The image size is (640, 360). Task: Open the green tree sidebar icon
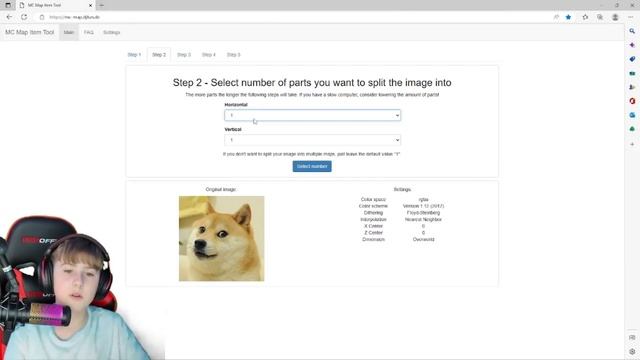632,129
